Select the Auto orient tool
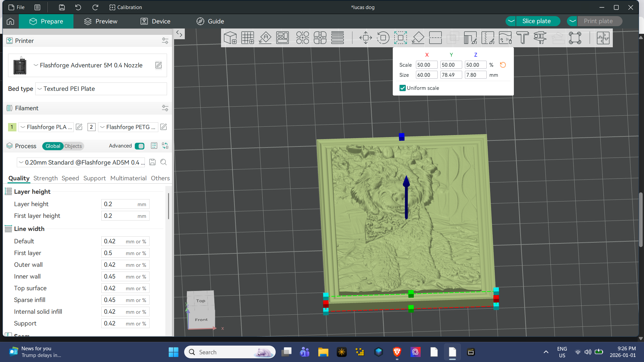Screen dimensions: 644x362 click(x=265, y=38)
